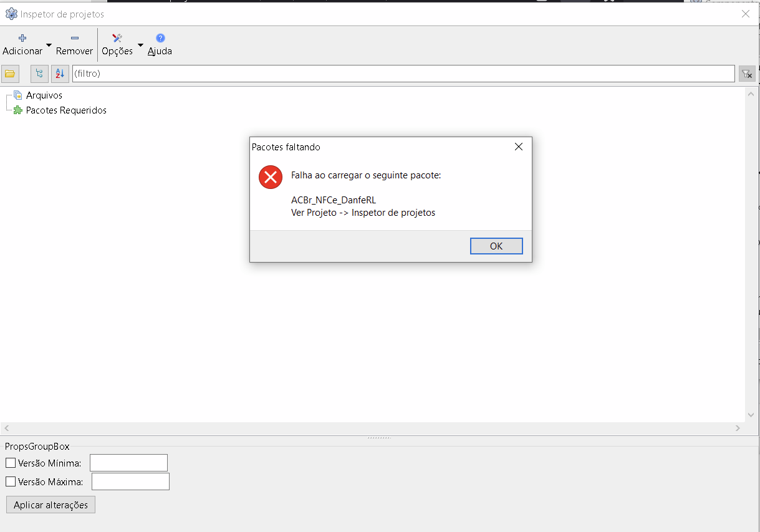
Task: Open Ajuda help icon
Action: click(x=160, y=38)
